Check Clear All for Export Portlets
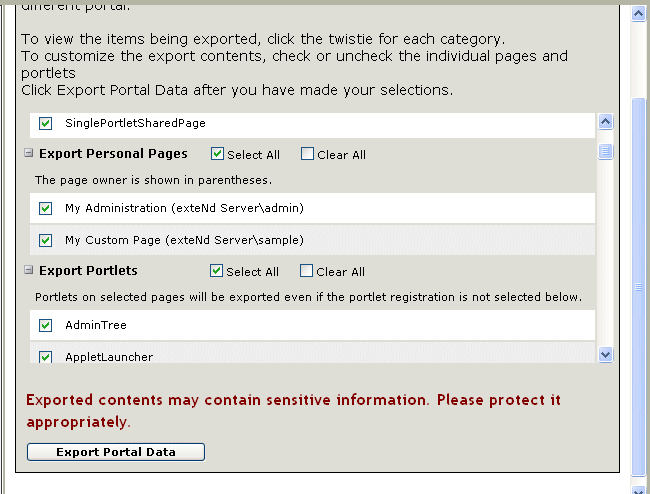The height and width of the screenshot is (494, 650). (x=307, y=271)
